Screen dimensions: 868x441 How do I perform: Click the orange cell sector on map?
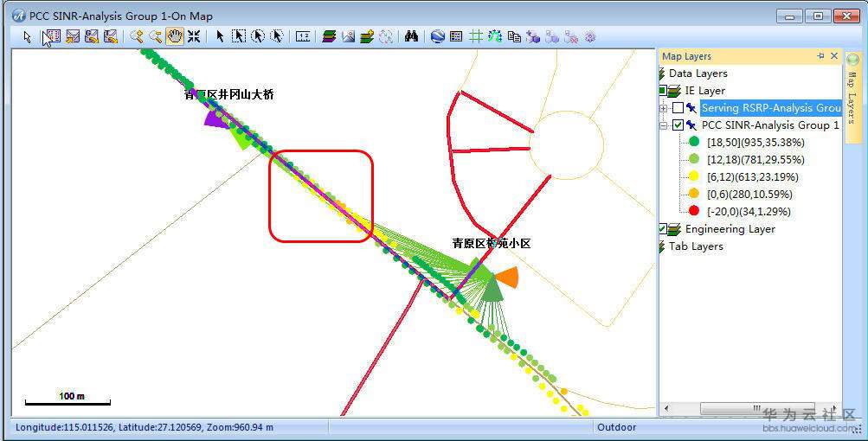(x=508, y=278)
